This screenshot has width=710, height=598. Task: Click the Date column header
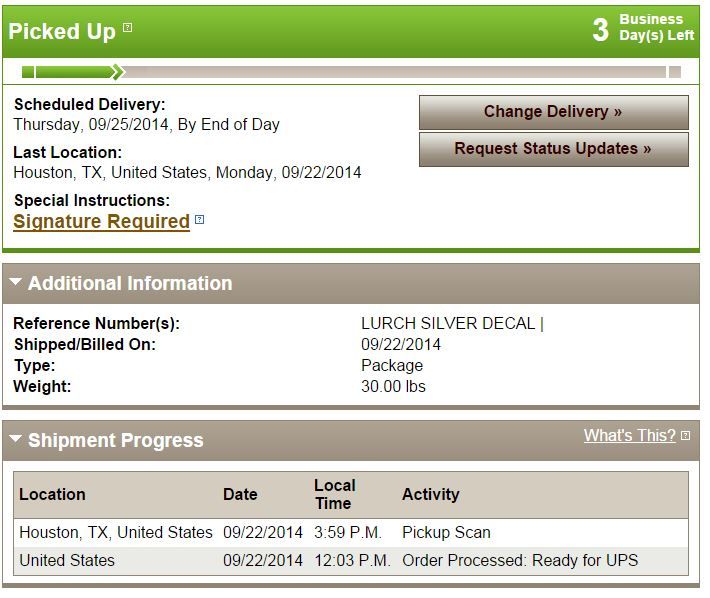(x=240, y=494)
